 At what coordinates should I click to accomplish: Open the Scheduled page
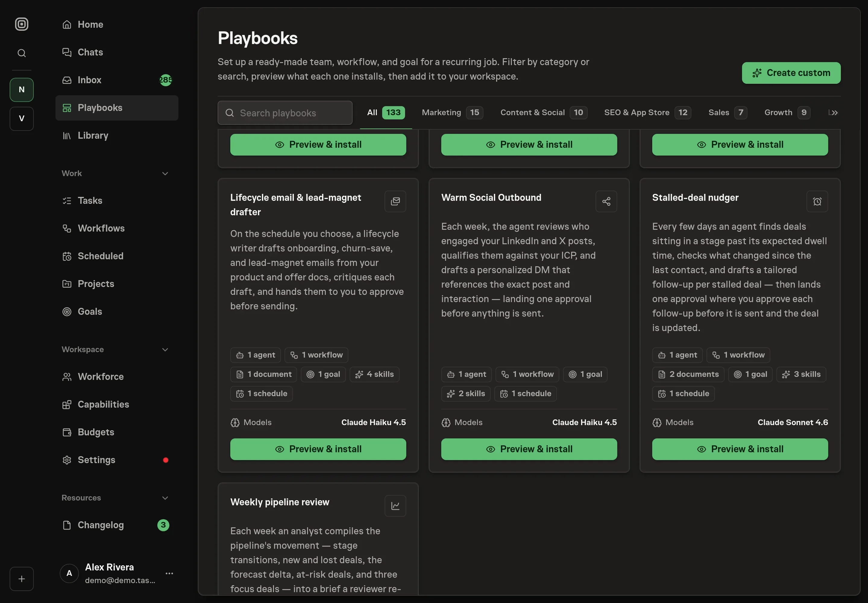pyautogui.click(x=117, y=256)
